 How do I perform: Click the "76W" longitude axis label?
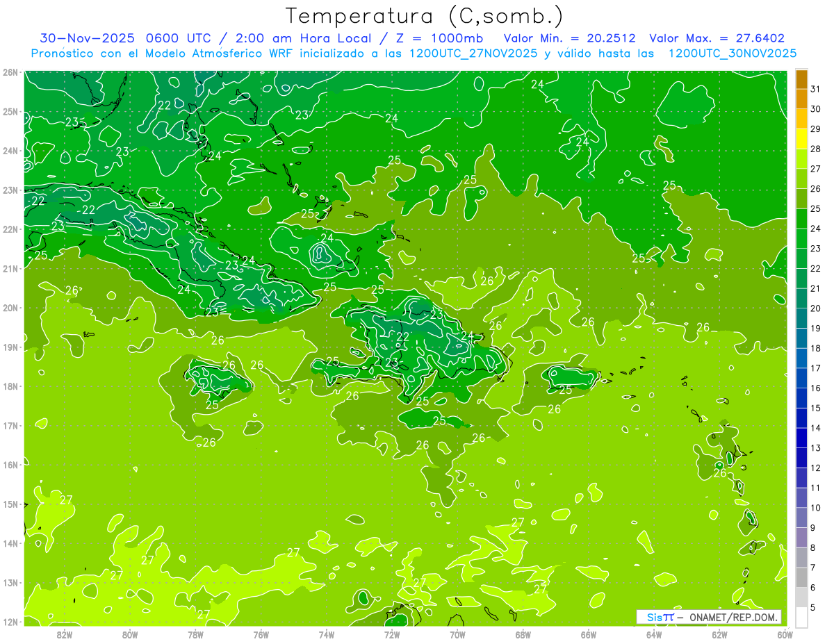(261, 634)
